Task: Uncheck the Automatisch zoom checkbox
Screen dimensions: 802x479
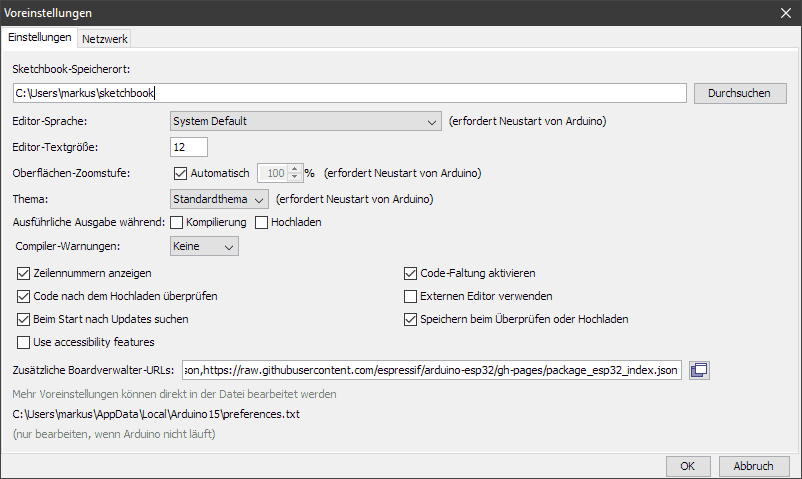Action: coord(180,173)
